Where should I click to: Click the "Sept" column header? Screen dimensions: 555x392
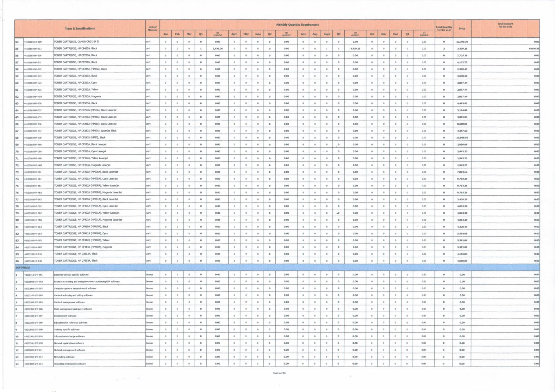(327, 34)
